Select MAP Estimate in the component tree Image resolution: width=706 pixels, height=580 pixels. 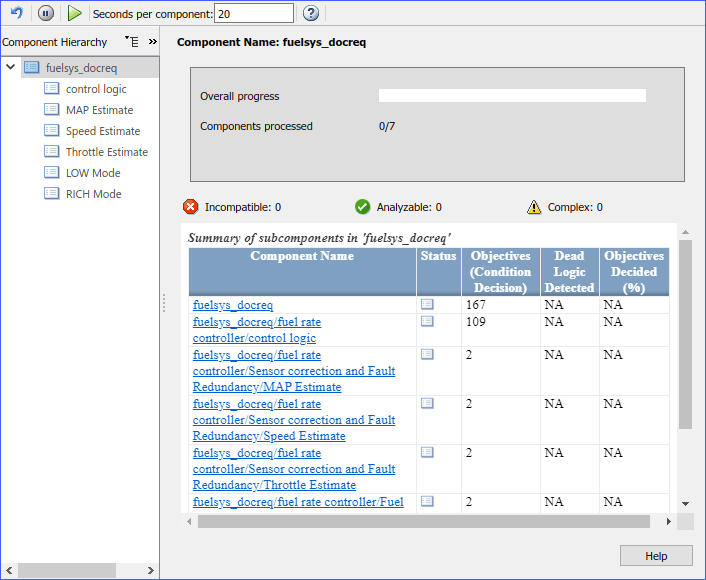tap(99, 110)
